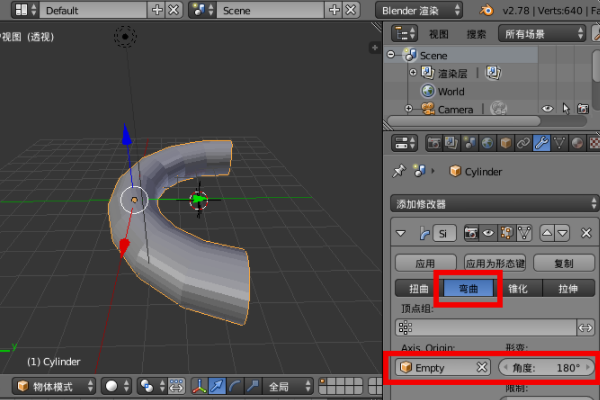The height and width of the screenshot is (400, 600).
Task: Remove the modifier with X button
Action: pos(586,233)
